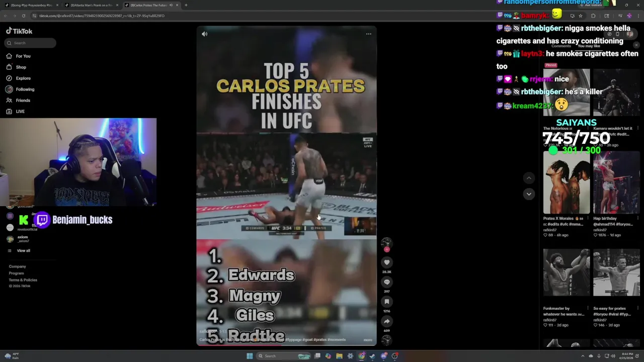Click the Twitch logo by Benjamin_bucks
Image resolution: width=644 pixels, height=362 pixels.
coord(42,220)
